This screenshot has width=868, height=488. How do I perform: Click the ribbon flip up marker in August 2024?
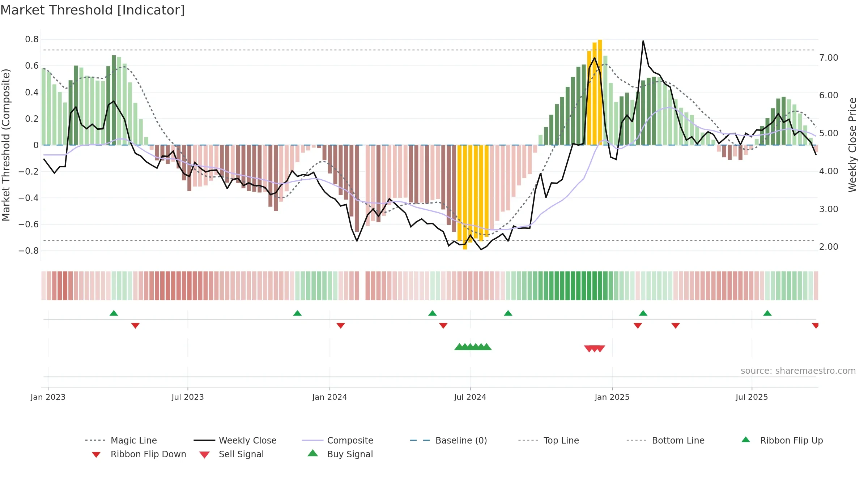click(x=508, y=313)
